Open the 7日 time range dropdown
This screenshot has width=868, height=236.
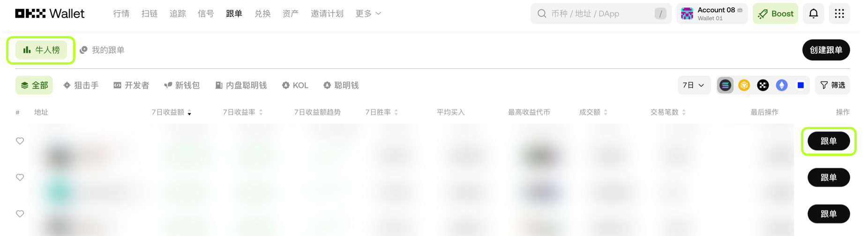pyautogui.click(x=694, y=85)
